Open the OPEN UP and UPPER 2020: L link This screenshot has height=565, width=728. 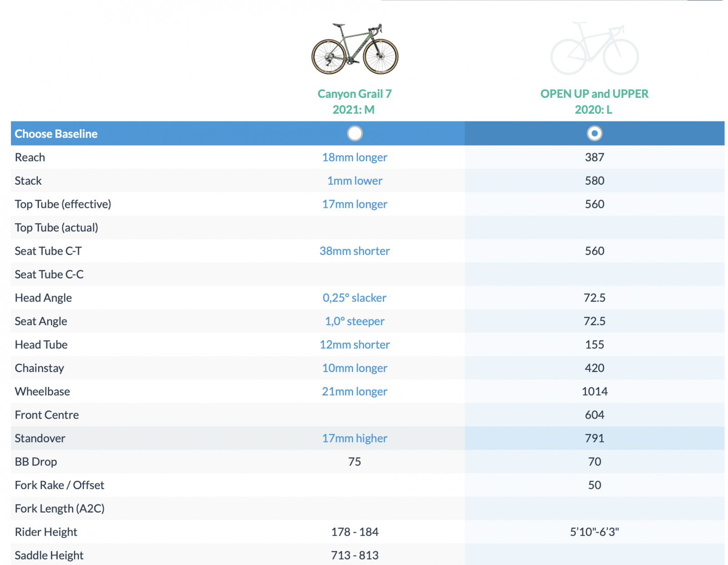pos(594,101)
